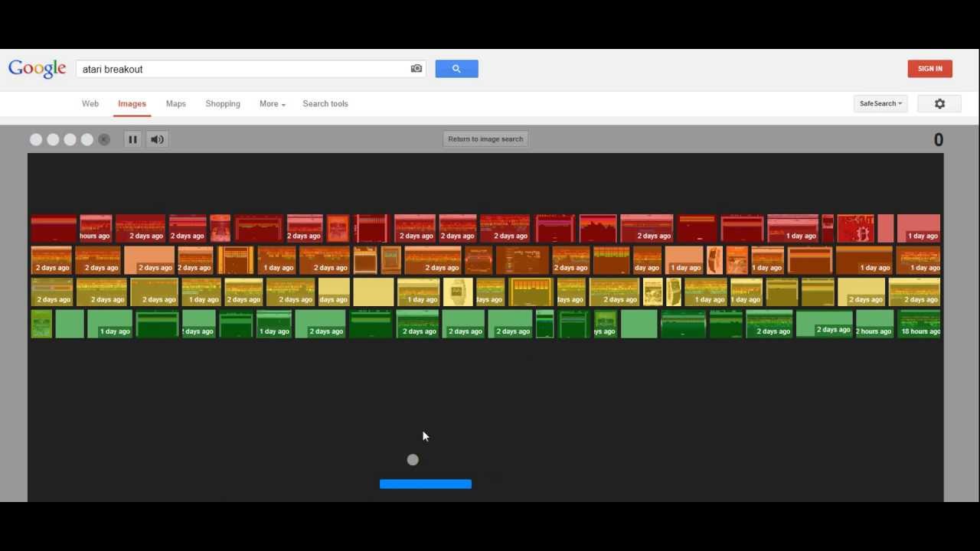The width and height of the screenshot is (980, 551).
Task: Click the yellow brick showing a wristwatch
Action: tap(458, 292)
